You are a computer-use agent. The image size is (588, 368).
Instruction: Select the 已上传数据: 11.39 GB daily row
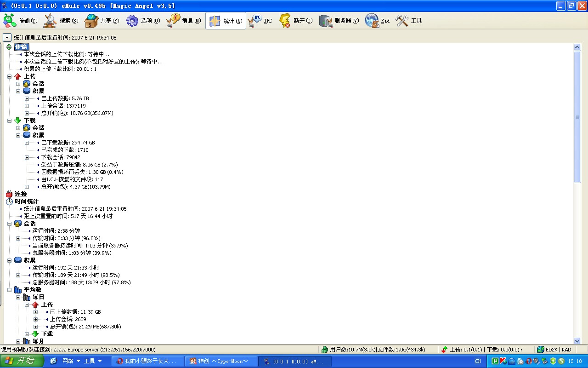[x=75, y=312]
